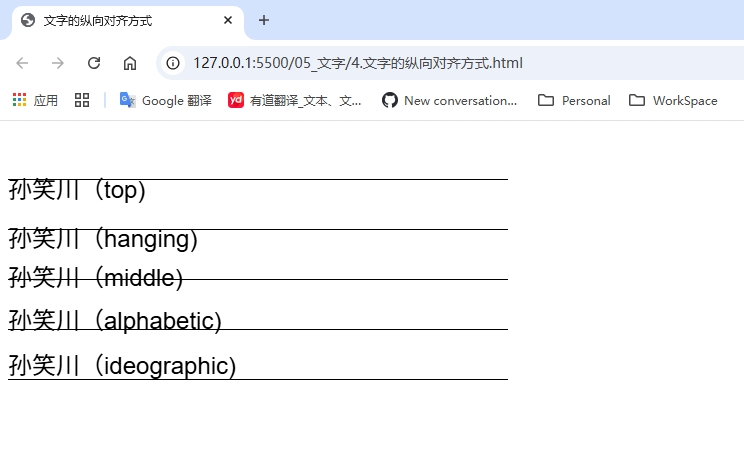Click the text 孙笑川 (middle)
This screenshot has height=452, width=744.
[96, 278]
